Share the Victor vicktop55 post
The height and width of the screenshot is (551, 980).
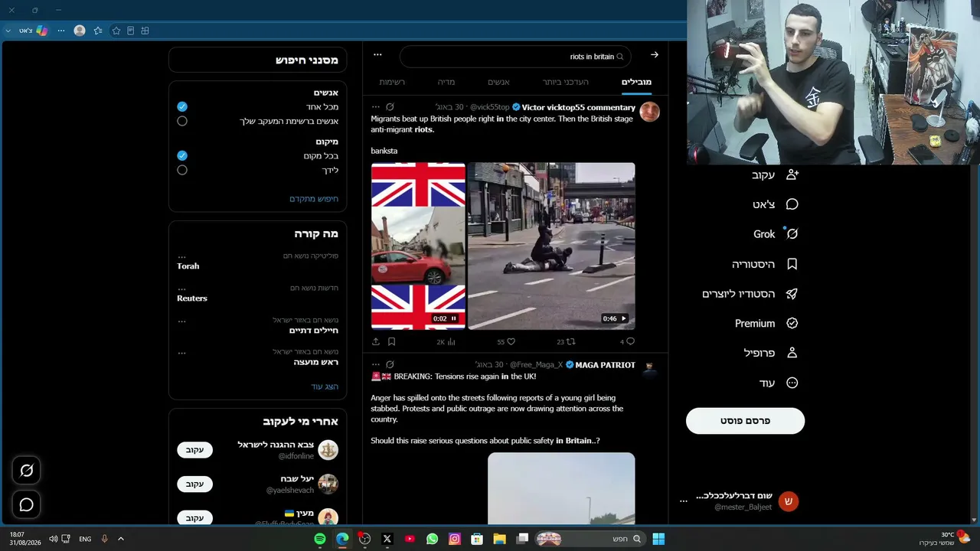point(376,341)
